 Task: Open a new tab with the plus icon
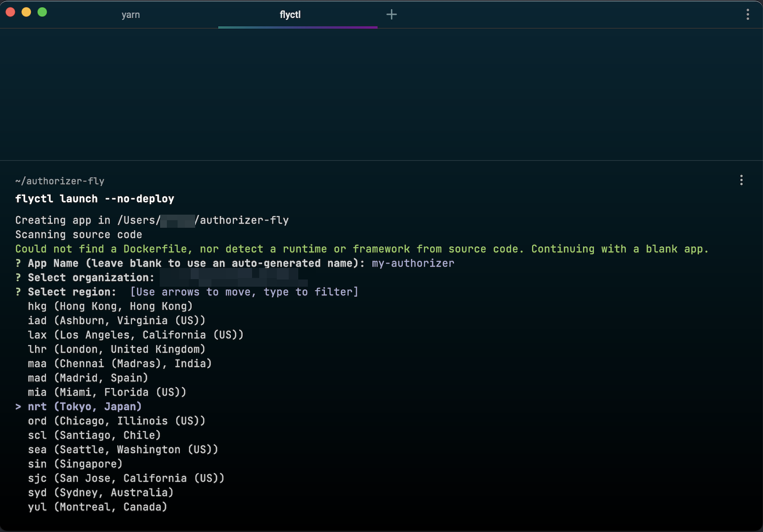point(391,14)
